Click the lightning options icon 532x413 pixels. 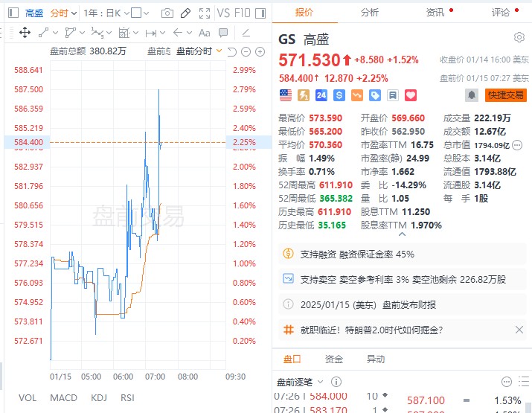304,95
